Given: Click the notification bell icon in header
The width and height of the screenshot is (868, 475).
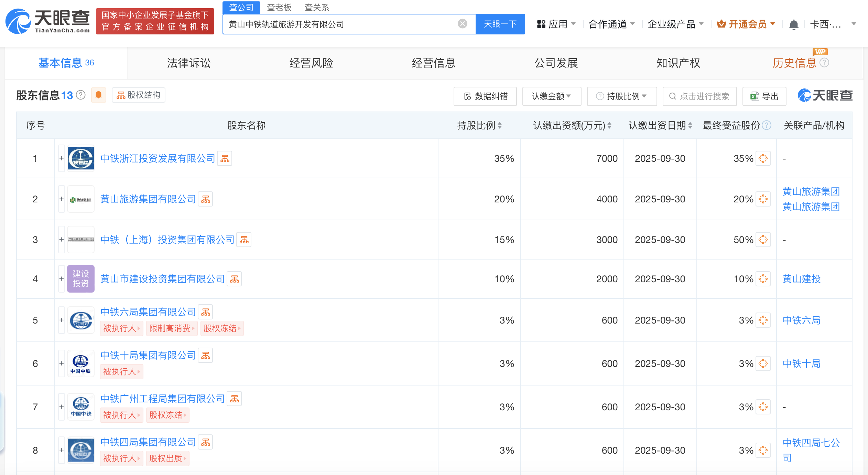Looking at the screenshot, I should point(794,24).
